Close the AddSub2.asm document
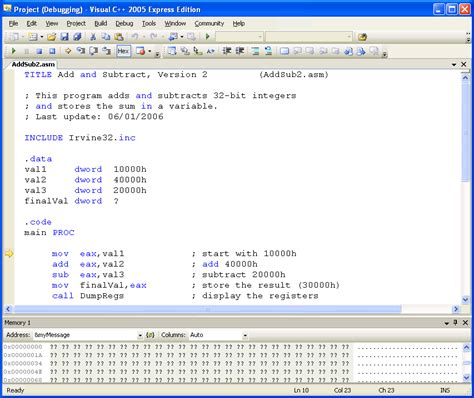This screenshot has height=398, width=474. point(464,64)
